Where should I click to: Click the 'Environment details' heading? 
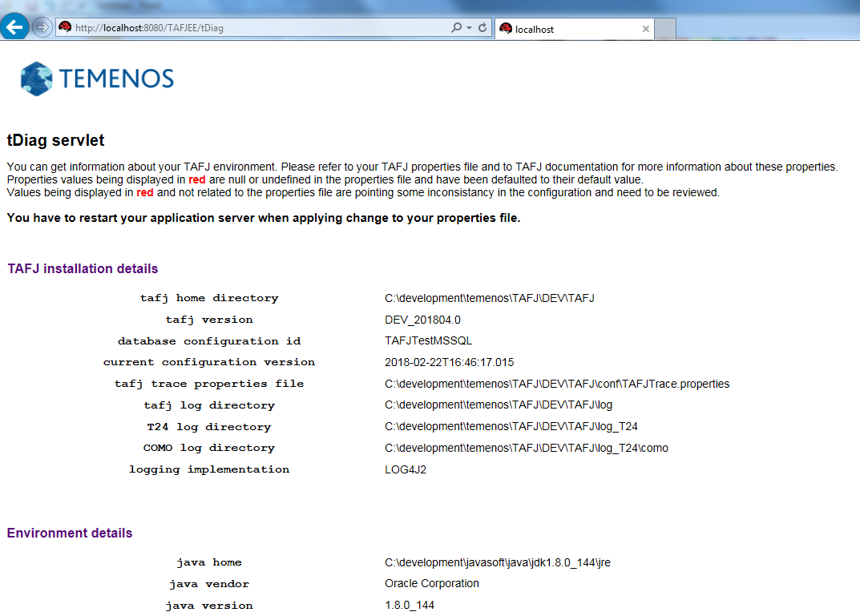pyautogui.click(x=70, y=533)
